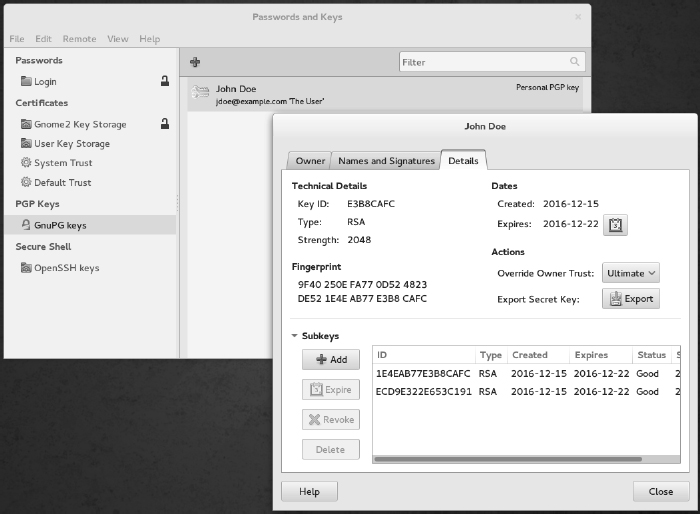The height and width of the screenshot is (514, 700).
Task: Open the Override Owner Trust dropdown
Action: pos(633,273)
